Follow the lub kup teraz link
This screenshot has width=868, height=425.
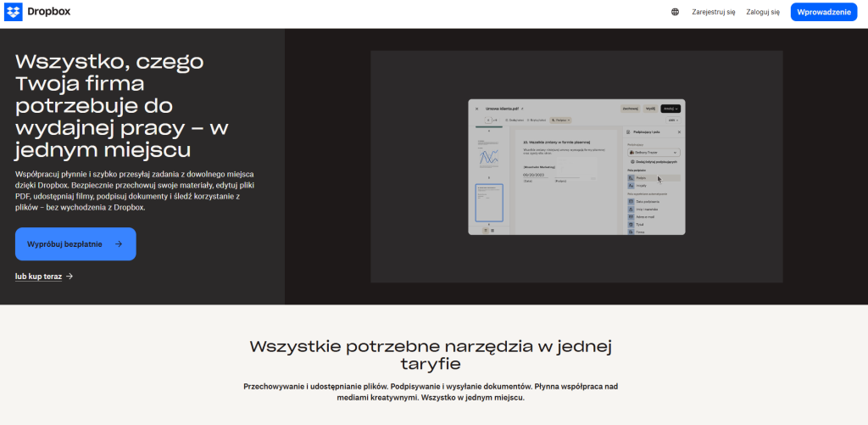tap(44, 276)
